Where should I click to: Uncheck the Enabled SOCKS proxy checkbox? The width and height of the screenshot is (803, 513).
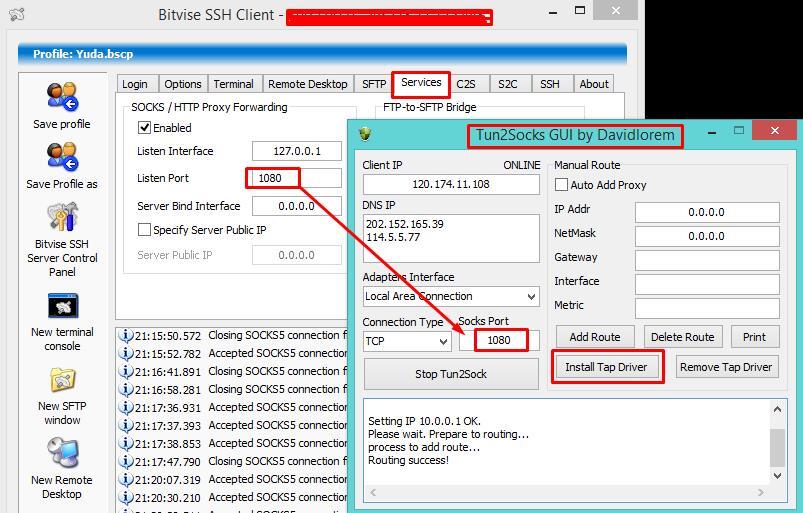[144, 127]
